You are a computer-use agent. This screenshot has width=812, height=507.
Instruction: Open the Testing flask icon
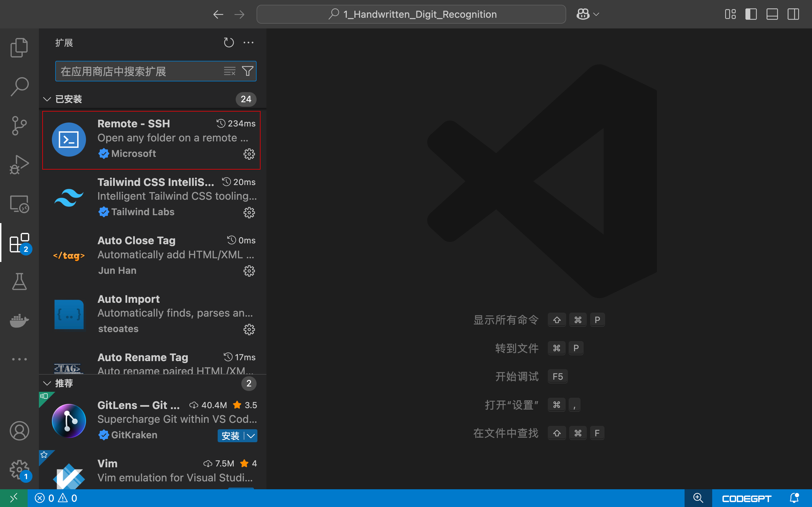click(19, 281)
